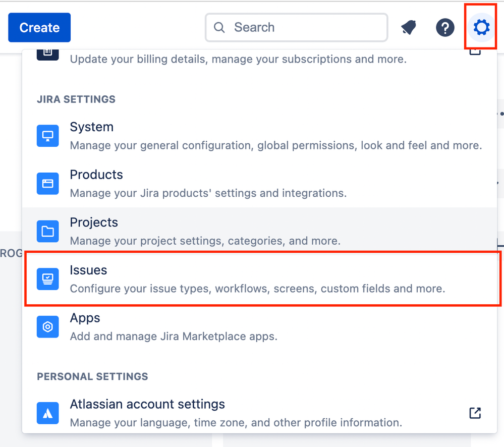Open the notifications bell icon
The width and height of the screenshot is (504, 447).
[409, 27]
